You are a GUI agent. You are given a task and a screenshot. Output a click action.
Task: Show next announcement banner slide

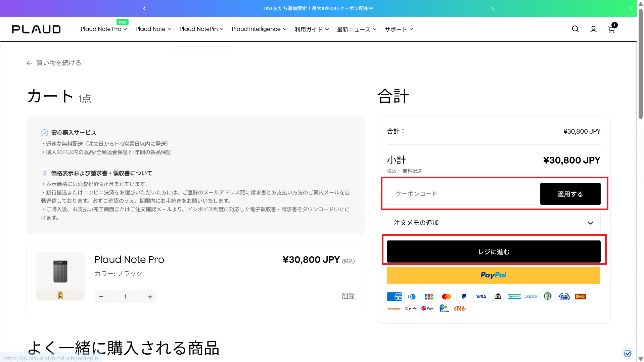(492, 8)
